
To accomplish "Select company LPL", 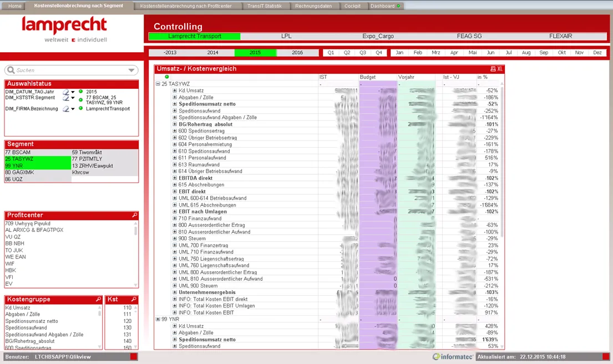I will [286, 36].
